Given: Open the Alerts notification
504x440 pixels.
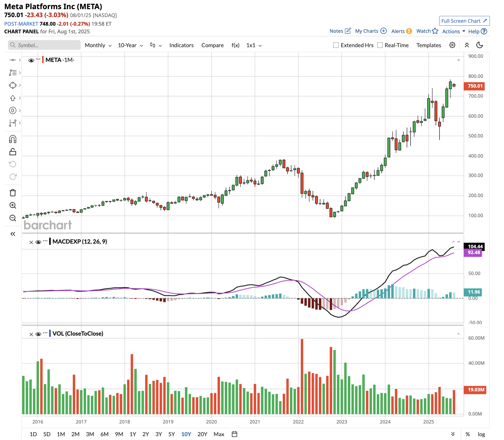Looking at the screenshot, I should (x=409, y=31).
